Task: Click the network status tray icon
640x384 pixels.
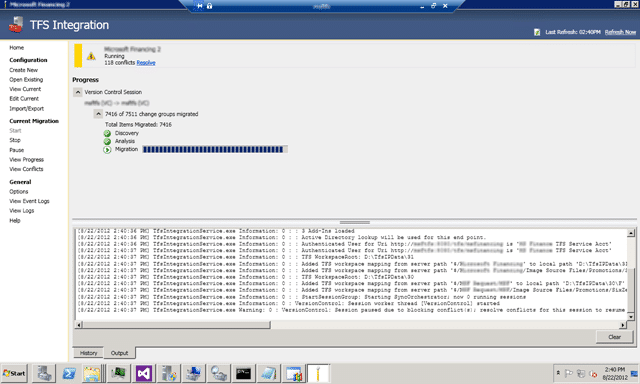Action: [581, 373]
